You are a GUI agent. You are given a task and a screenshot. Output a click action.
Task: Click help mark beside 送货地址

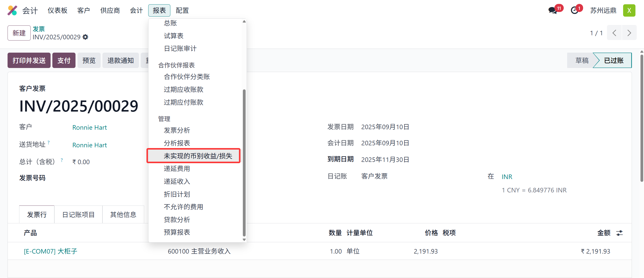(49, 143)
